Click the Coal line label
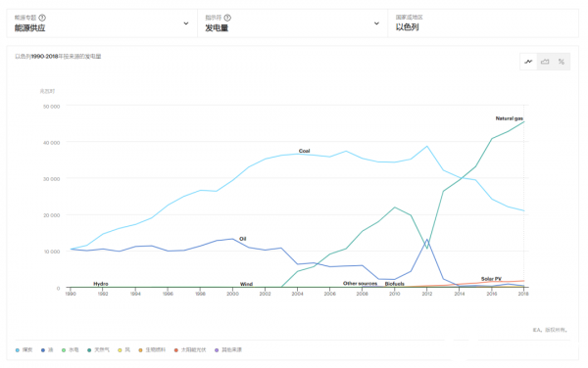 (x=304, y=151)
